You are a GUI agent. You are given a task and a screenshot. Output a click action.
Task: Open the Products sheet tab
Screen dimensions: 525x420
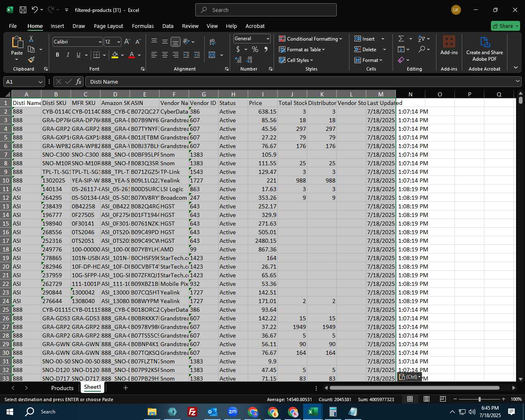pyautogui.click(x=62, y=388)
